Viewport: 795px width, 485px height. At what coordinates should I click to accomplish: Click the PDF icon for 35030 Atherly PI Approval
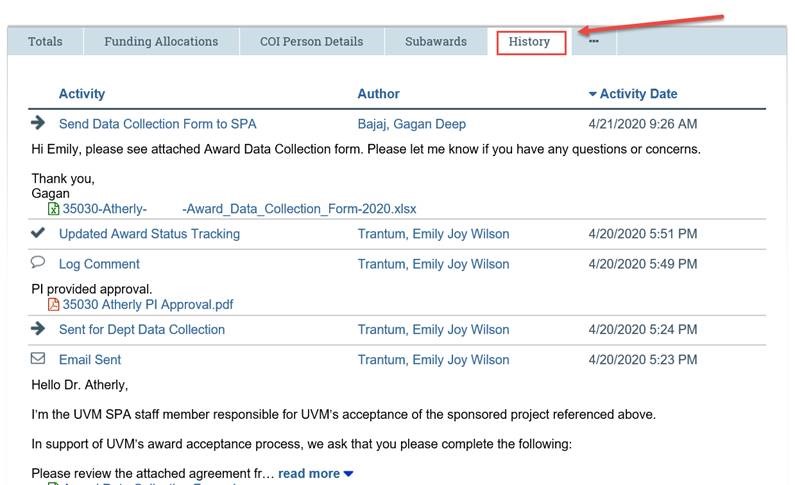point(53,304)
